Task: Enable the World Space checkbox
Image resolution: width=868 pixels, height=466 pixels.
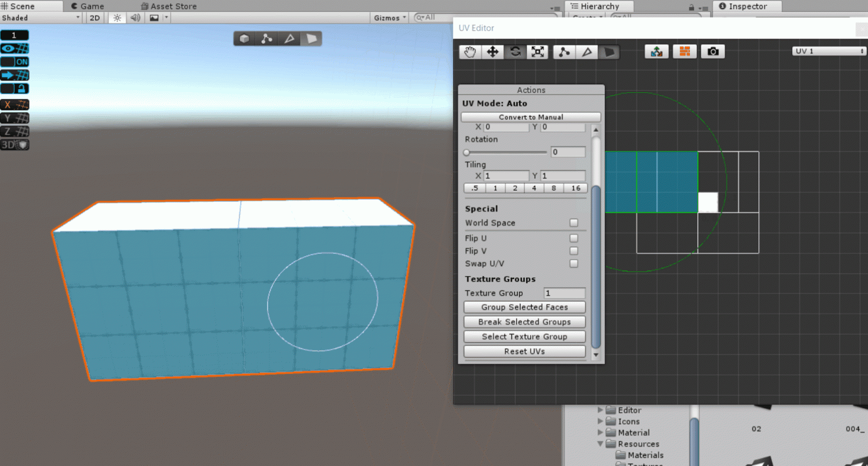Action: click(574, 223)
